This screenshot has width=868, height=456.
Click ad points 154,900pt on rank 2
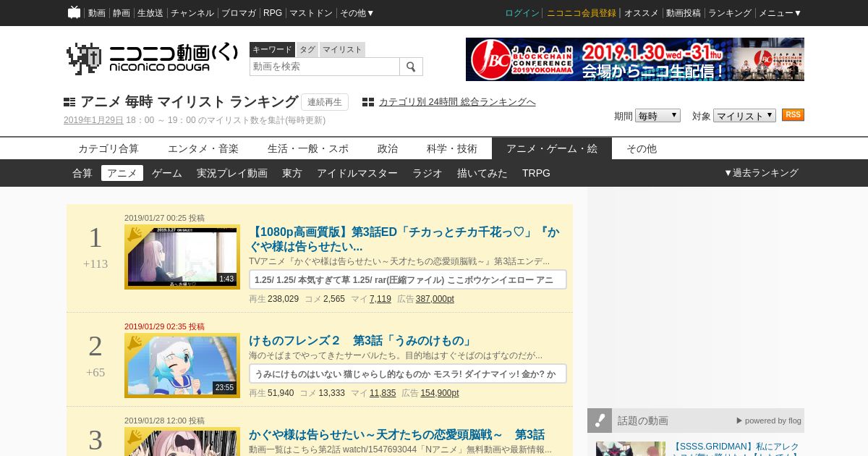(440, 393)
